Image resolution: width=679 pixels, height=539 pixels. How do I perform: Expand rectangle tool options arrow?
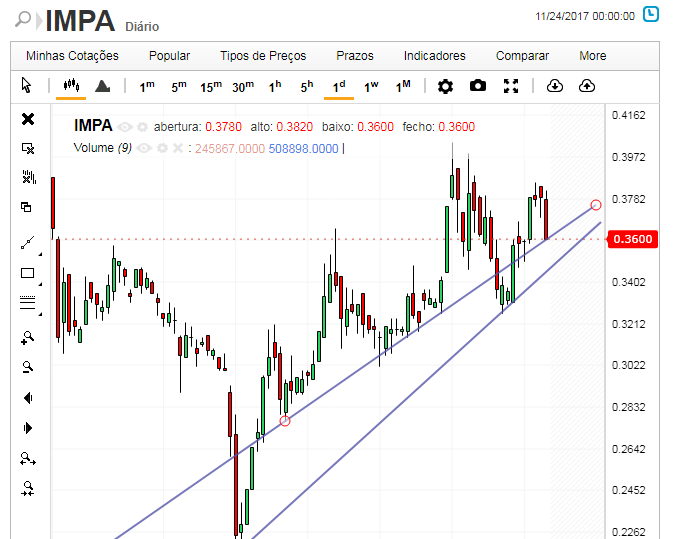point(40,284)
